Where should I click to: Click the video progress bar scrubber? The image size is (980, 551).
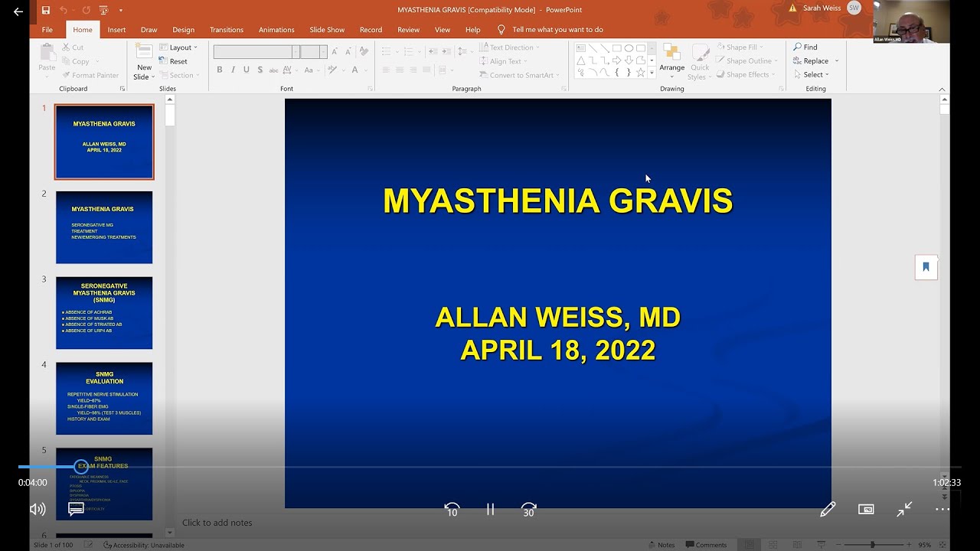click(x=80, y=466)
